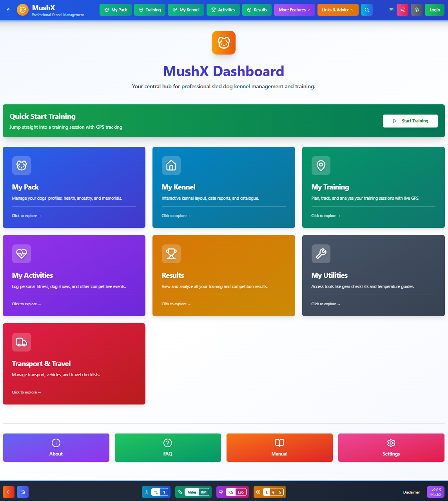The height and width of the screenshot is (501, 448).
Task: Click ruler distance icon in footer
Action: 180,492
